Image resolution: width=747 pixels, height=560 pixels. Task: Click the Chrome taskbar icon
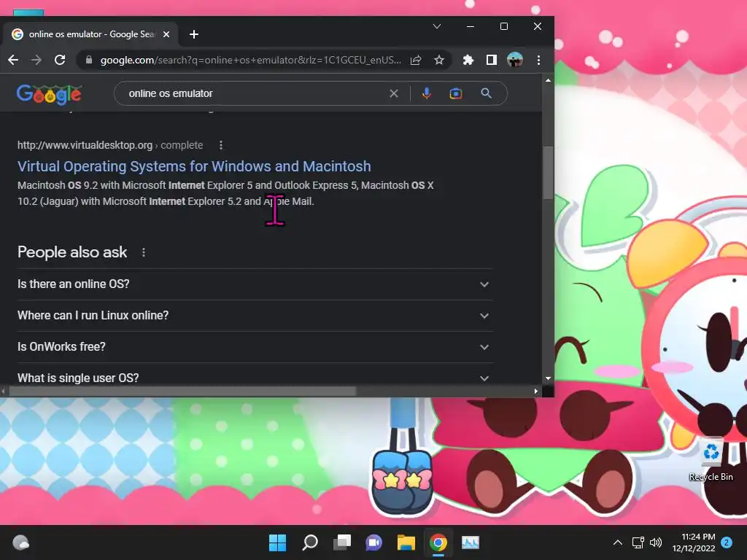point(438,542)
